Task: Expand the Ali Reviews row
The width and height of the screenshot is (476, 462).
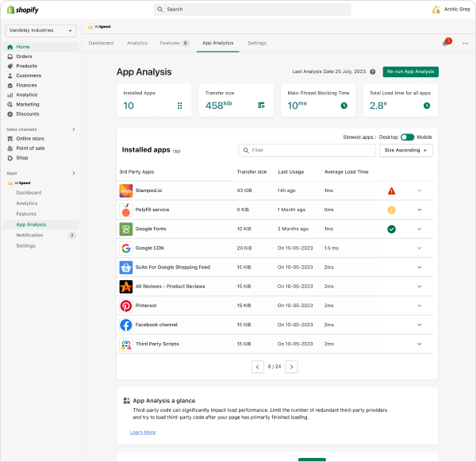Action: (419, 287)
